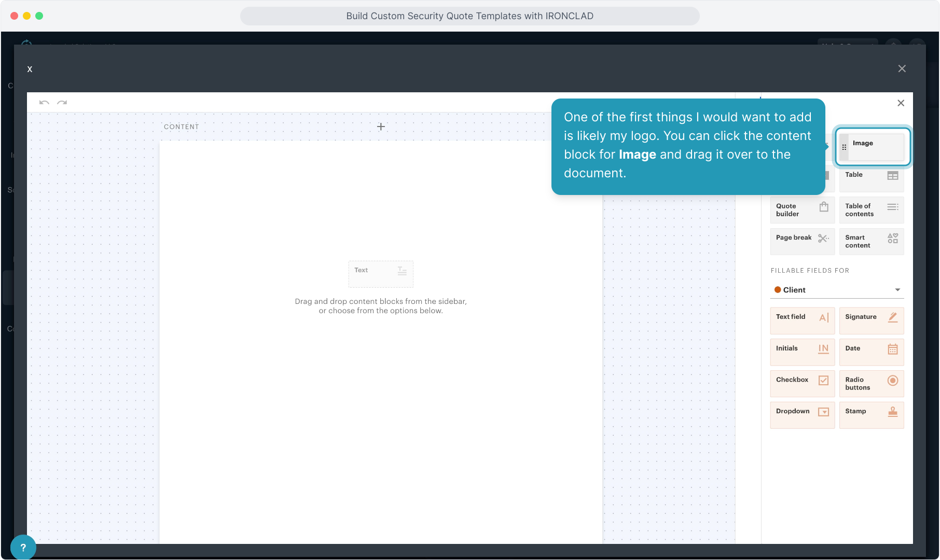This screenshot has width=940, height=560.
Task: Select the Radio buttons field
Action: coord(871,384)
